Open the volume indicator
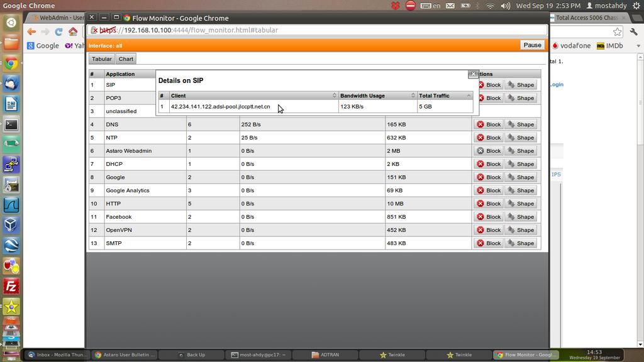This screenshot has height=362, width=644. [505, 6]
